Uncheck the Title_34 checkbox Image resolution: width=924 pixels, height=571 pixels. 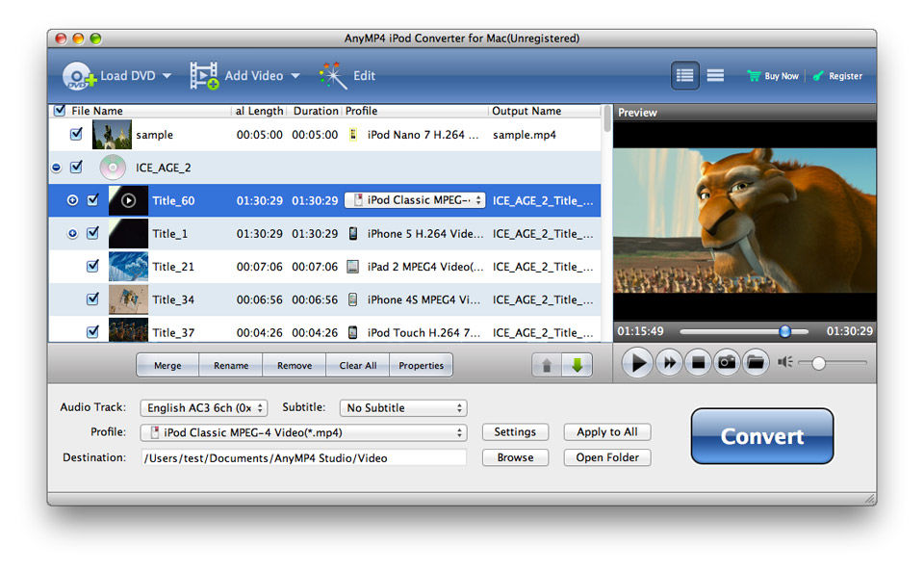(x=93, y=298)
